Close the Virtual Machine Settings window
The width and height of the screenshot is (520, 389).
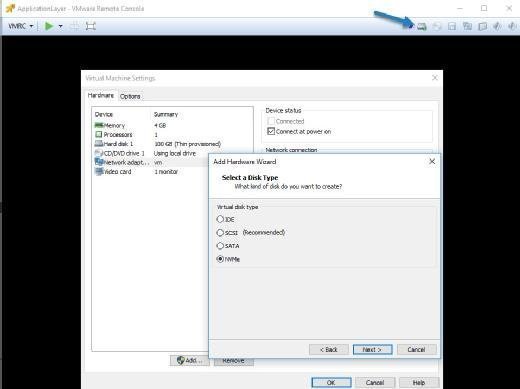(x=435, y=78)
